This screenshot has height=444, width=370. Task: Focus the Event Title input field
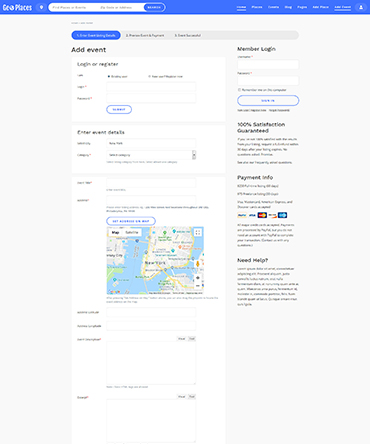coord(151,183)
